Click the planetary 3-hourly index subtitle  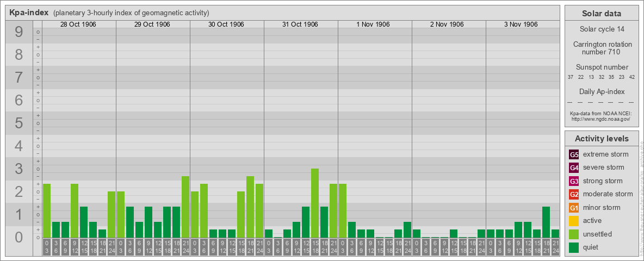132,13
